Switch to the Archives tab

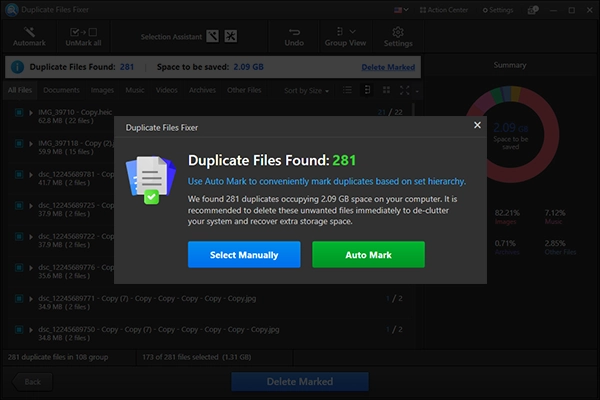202,90
